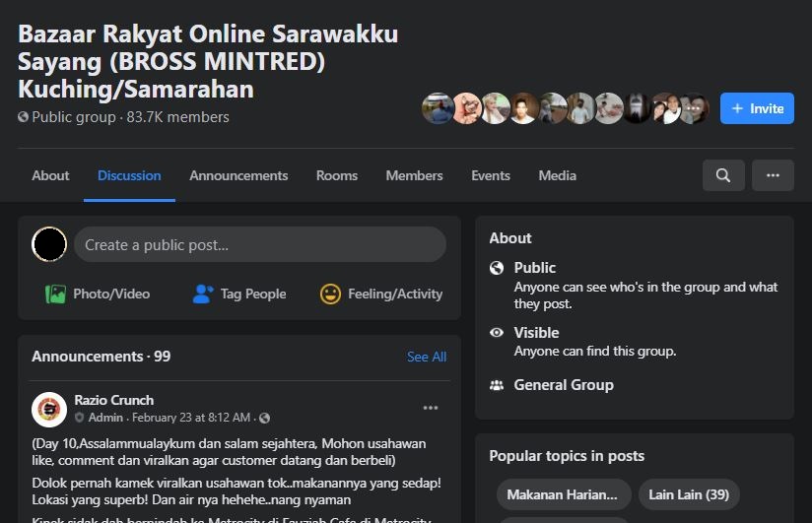
Task: Open Razio Crunch profile picture
Action: coord(49,409)
